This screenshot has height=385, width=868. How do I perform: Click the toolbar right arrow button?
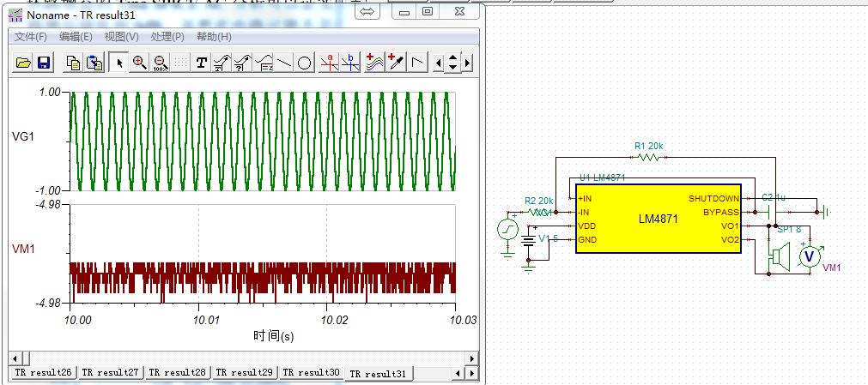click(x=467, y=63)
